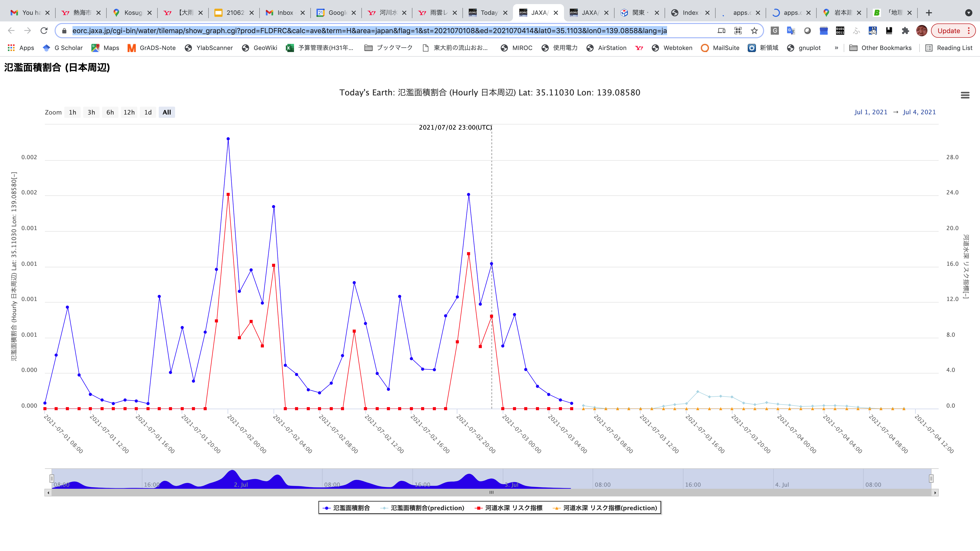The image size is (980, 551).
Task: Set chart zoom to 1h
Action: pyautogui.click(x=72, y=112)
